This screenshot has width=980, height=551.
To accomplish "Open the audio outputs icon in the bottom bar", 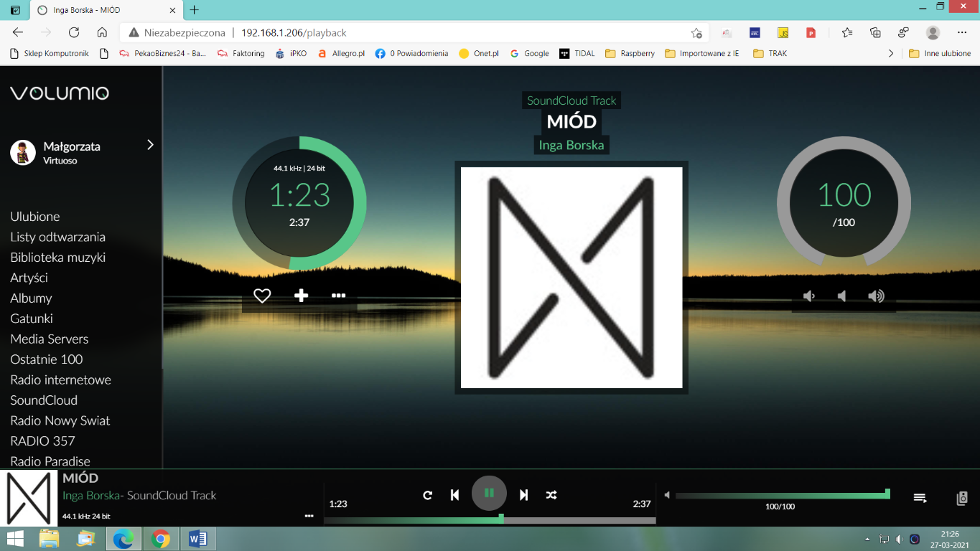I will [x=963, y=498].
